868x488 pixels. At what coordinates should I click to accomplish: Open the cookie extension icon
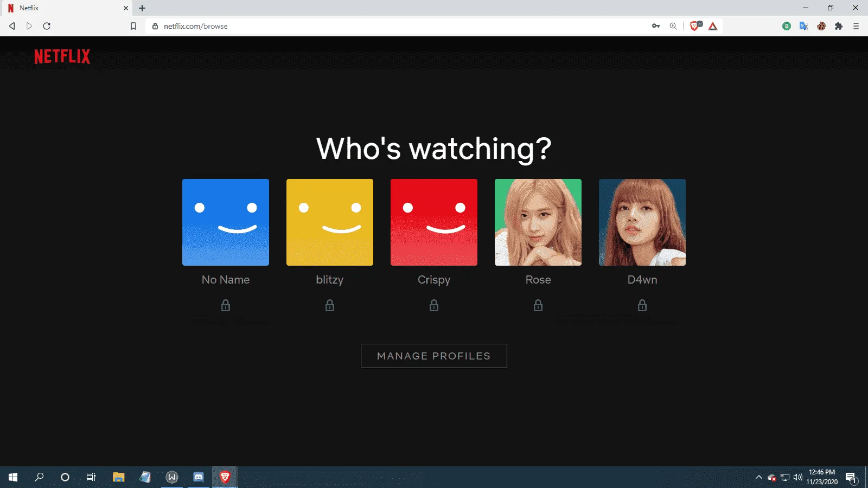click(821, 26)
